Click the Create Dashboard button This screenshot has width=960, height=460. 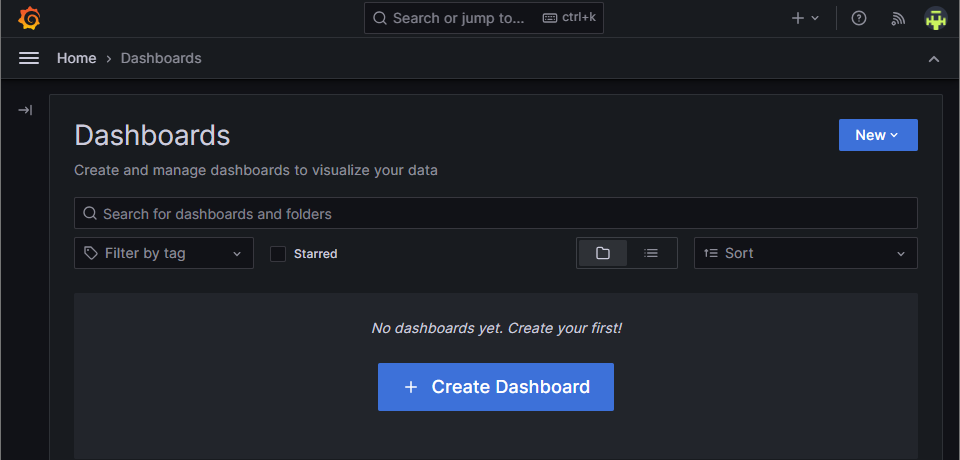click(496, 387)
